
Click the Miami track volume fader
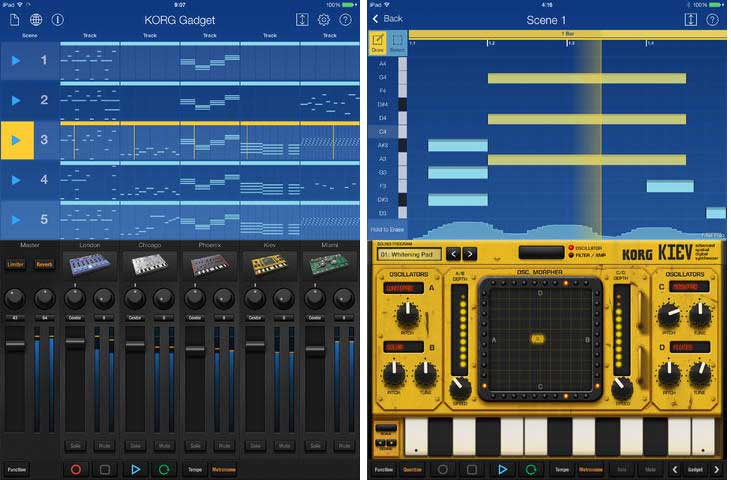point(315,349)
